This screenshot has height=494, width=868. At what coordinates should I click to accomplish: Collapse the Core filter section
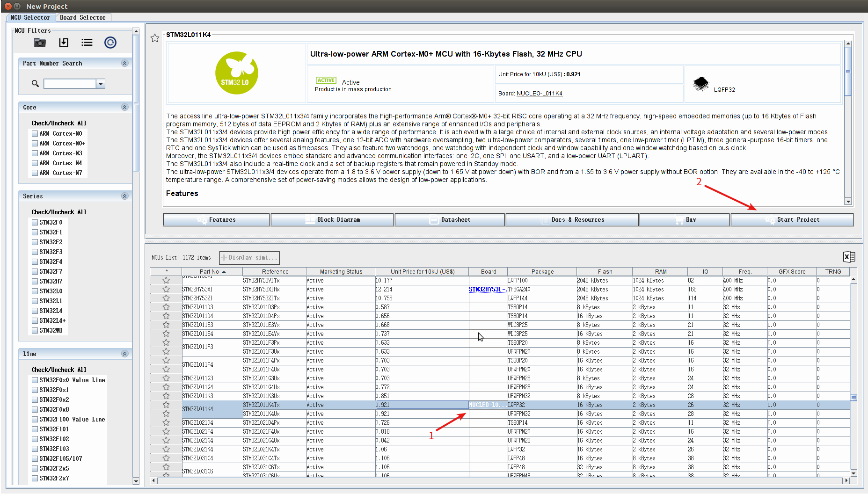tap(124, 107)
